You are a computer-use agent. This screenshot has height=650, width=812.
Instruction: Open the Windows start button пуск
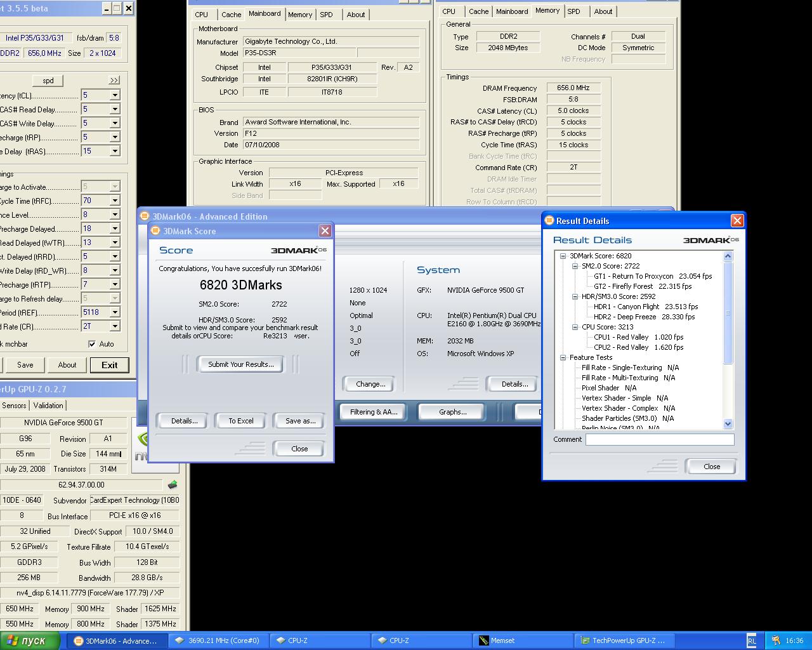point(31,640)
